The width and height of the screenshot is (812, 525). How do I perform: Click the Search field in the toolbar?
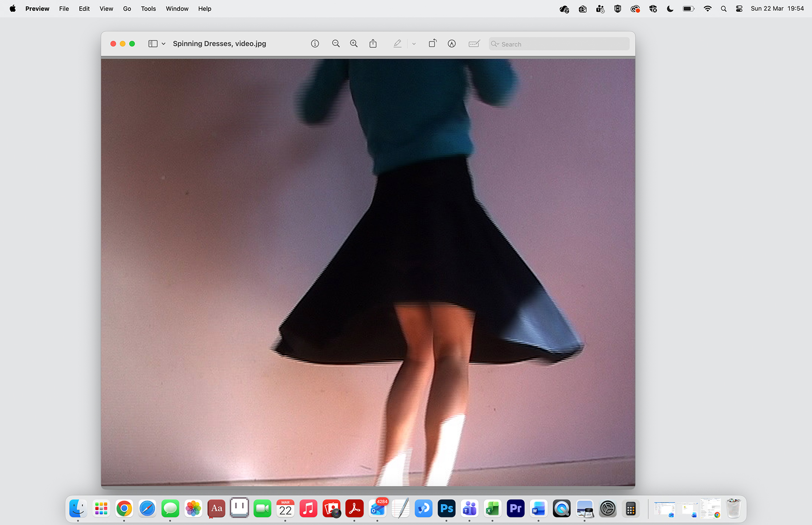click(558, 44)
